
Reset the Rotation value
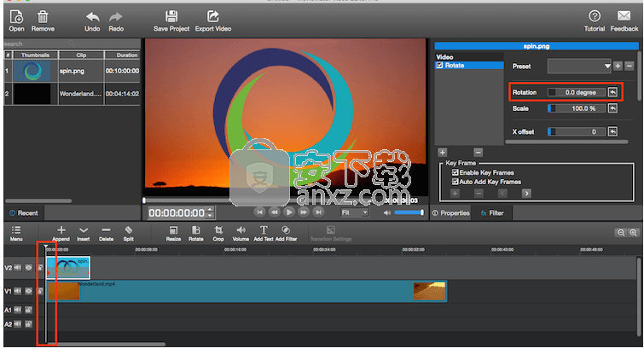[x=612, y=92]
